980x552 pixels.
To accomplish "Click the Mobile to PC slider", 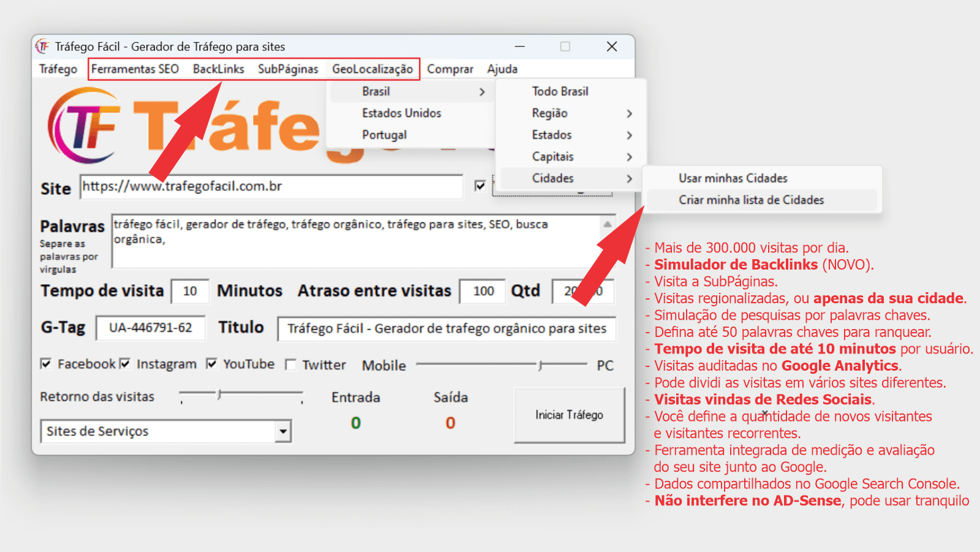I will [502, 365].
